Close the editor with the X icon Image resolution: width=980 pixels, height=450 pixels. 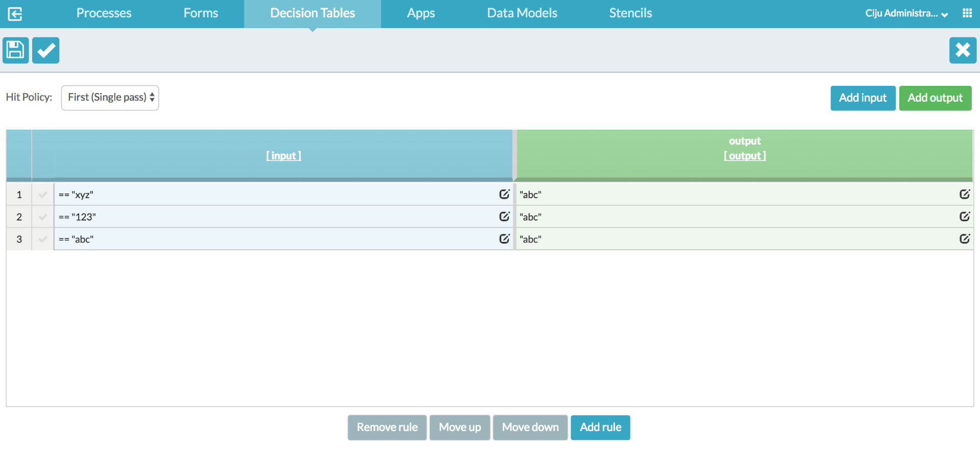tap(963, 50)
